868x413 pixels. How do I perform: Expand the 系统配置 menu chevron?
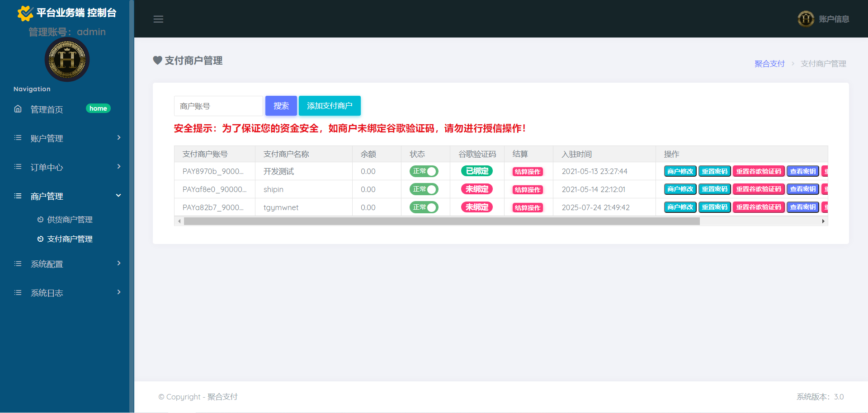pos(119,263)
